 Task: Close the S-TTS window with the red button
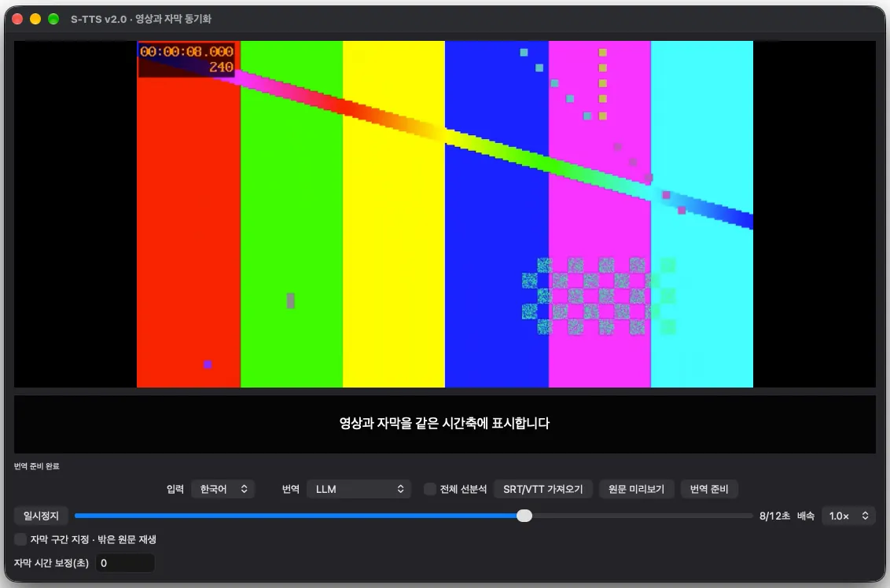17,19
